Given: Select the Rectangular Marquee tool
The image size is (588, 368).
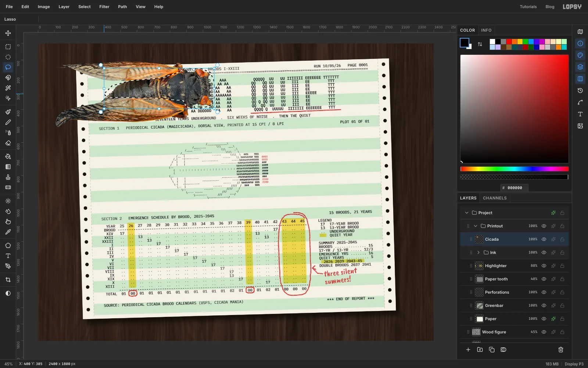Looking at the screenshot, I should (x=8, y=47).
